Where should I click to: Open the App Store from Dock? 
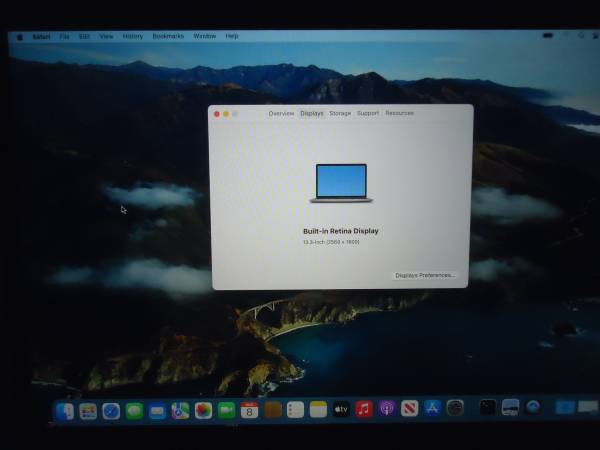click(x=433, y=408)
